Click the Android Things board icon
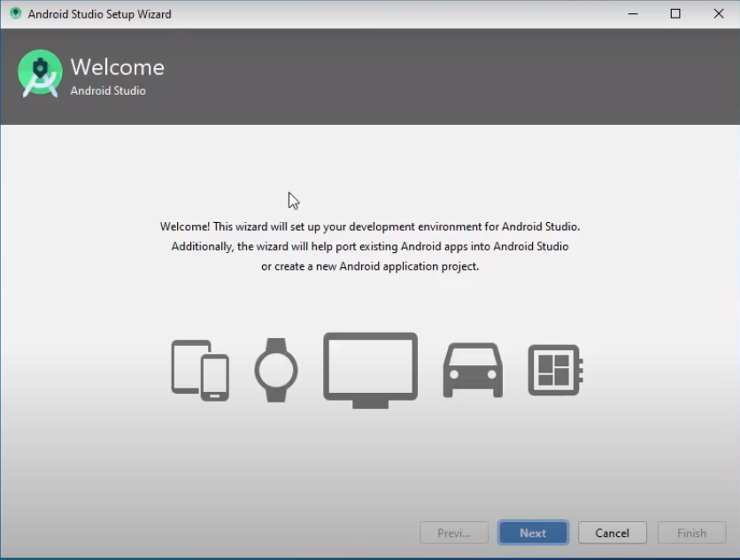This screenshot has width=740, height=560. click(x=556, y=370)
